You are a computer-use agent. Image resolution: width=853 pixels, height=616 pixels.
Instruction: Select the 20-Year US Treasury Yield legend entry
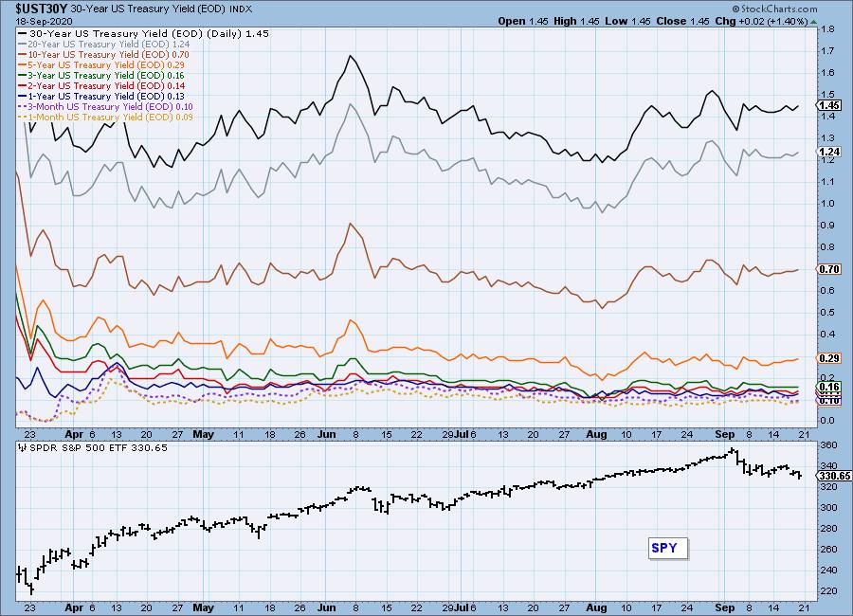pos(104,45)
